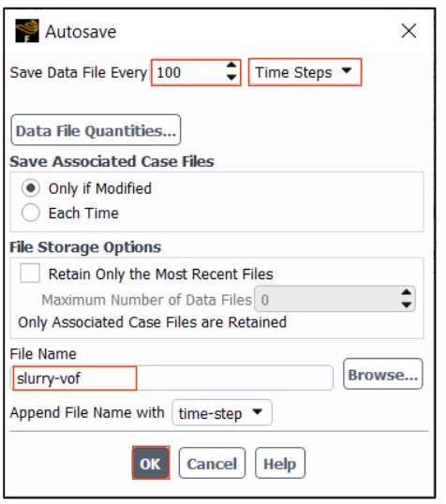Open the Time Steps dropdown
Viewport: 446px width, 504px height.
[305, 72]
